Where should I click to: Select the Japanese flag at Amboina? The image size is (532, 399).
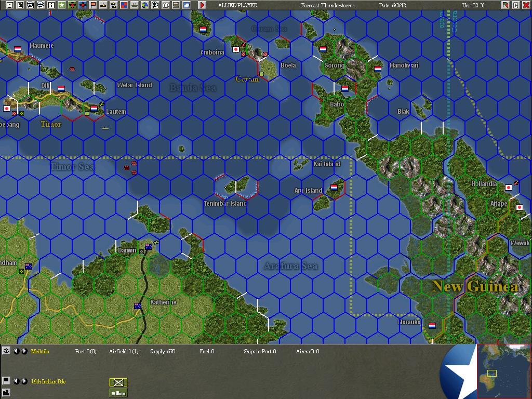click(236, 49)
